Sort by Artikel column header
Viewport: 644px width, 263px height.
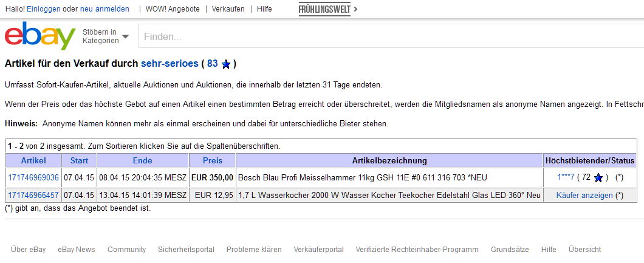pos(33,160)
